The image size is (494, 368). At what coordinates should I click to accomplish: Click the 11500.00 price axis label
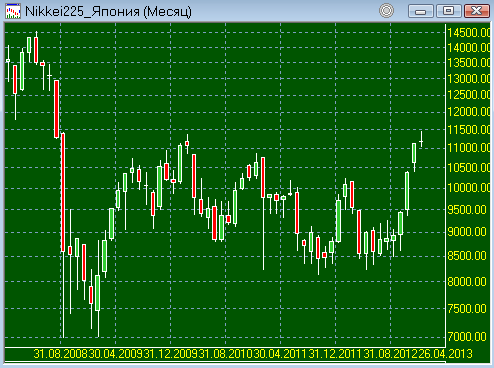pyautogui.click(x=469, y=130)
